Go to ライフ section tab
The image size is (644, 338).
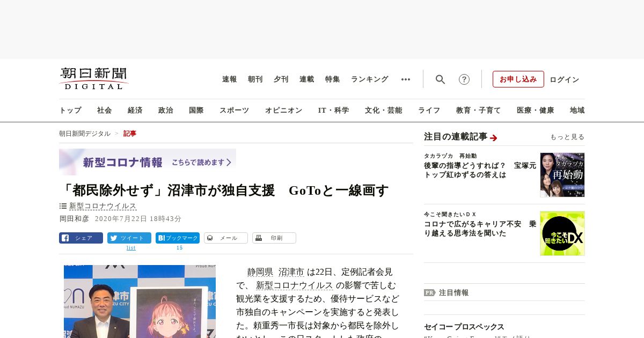tap(429, 111)
